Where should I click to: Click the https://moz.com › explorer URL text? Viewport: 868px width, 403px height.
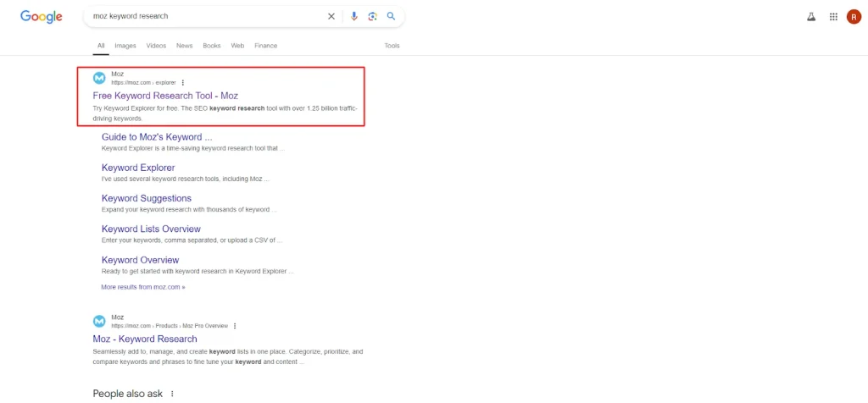[x=143, y=83]
